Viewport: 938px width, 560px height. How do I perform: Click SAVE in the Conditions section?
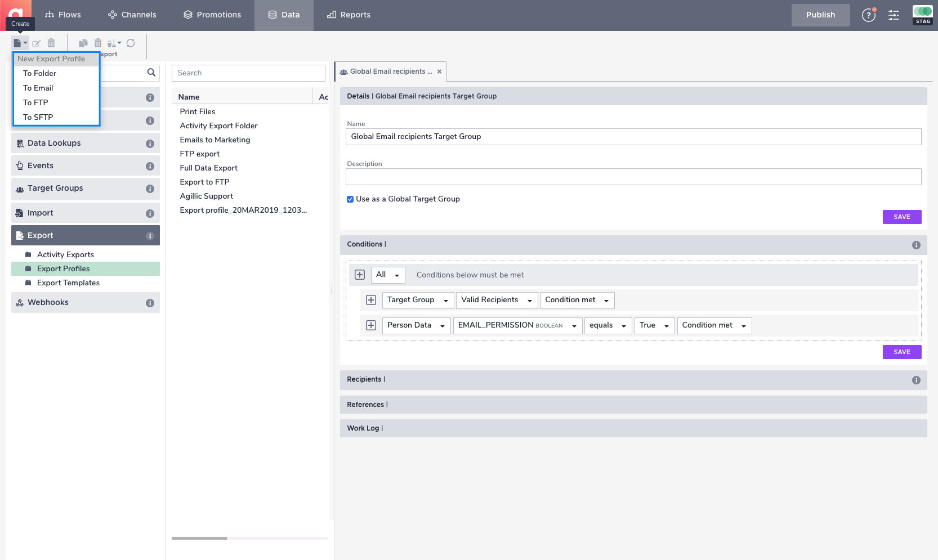click(902, 352)
